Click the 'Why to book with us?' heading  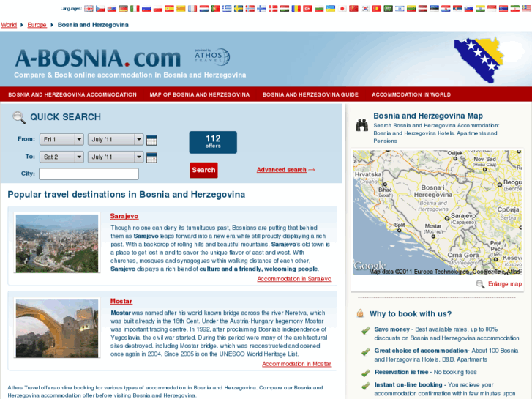(411, 314)
